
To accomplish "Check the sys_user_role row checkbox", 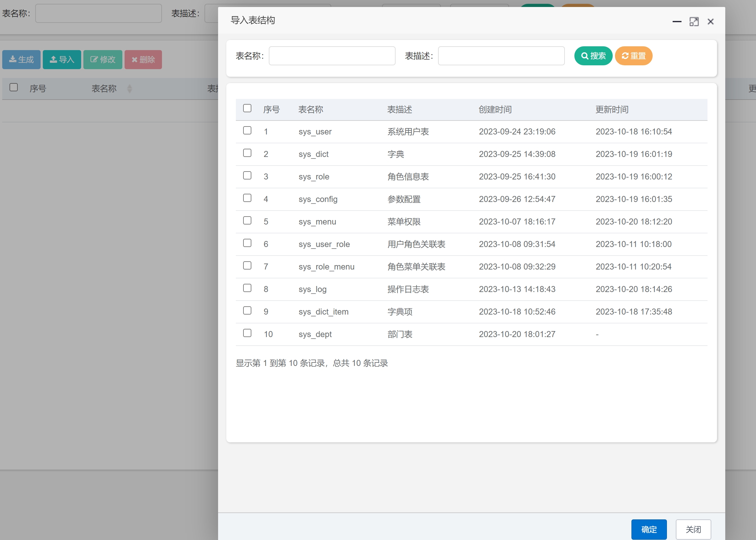I will (247, 243).
